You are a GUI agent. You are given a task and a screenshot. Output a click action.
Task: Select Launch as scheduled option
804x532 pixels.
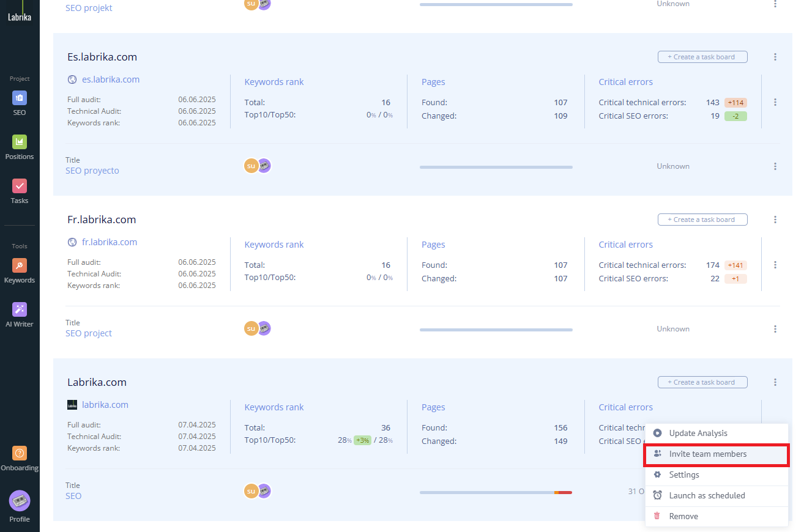(x=717, y=495)
